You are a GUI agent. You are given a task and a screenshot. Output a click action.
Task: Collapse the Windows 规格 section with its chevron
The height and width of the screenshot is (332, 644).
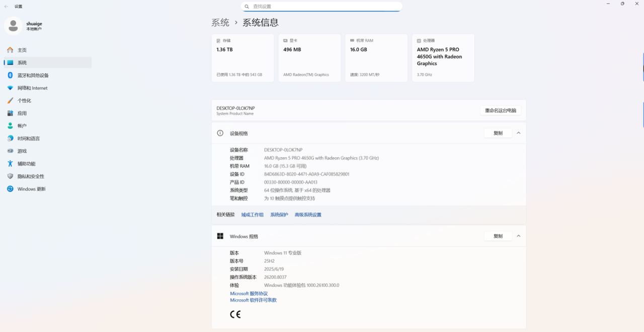click(x=519, y=236)
